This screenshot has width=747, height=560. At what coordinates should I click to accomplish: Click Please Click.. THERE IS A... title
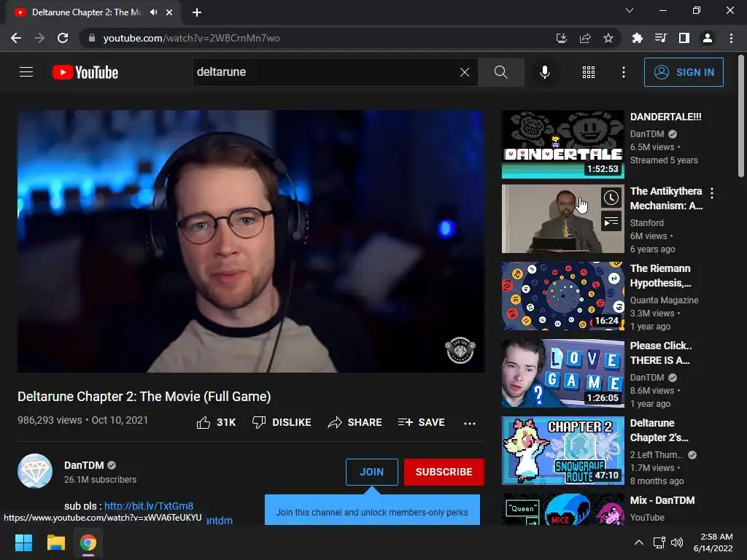661,353
